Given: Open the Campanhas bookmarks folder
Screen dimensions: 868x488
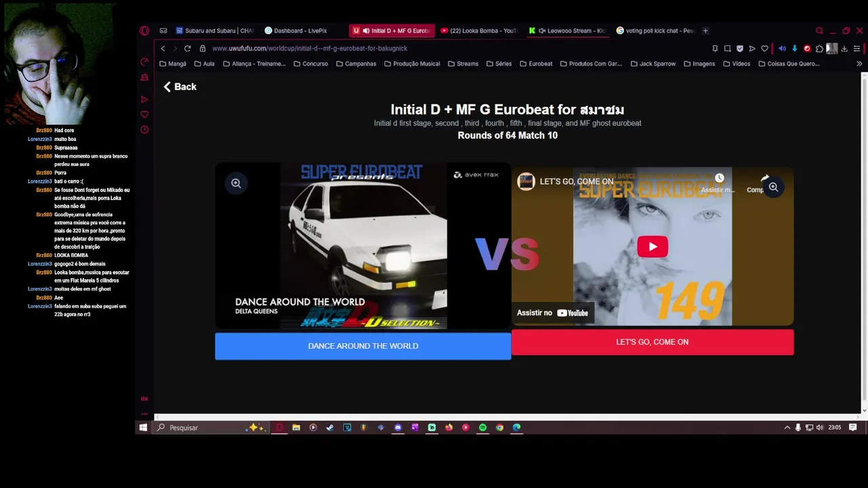Looking at the screenshot, I should (x=356, y=64).
